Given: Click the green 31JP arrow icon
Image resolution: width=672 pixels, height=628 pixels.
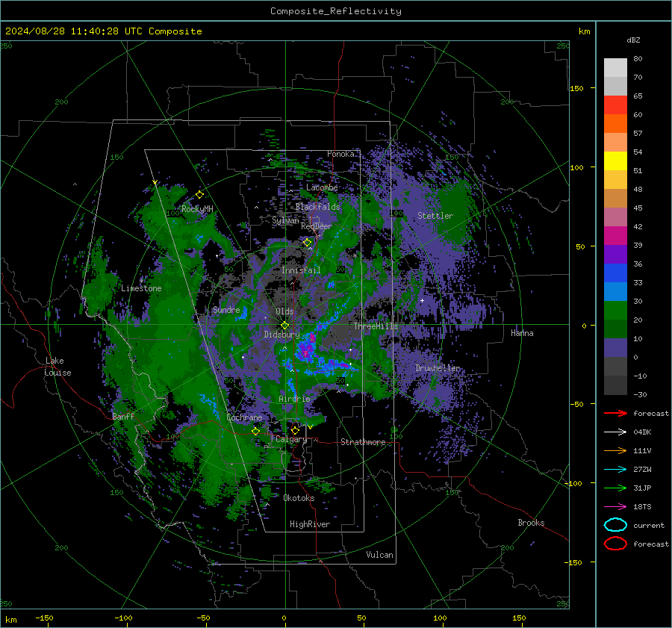Looking at the screenshot, I should (615, 488).
